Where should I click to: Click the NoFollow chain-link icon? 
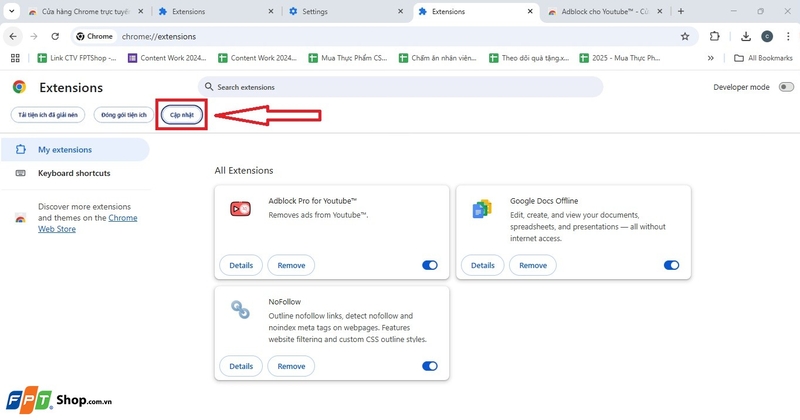point(240,309)
